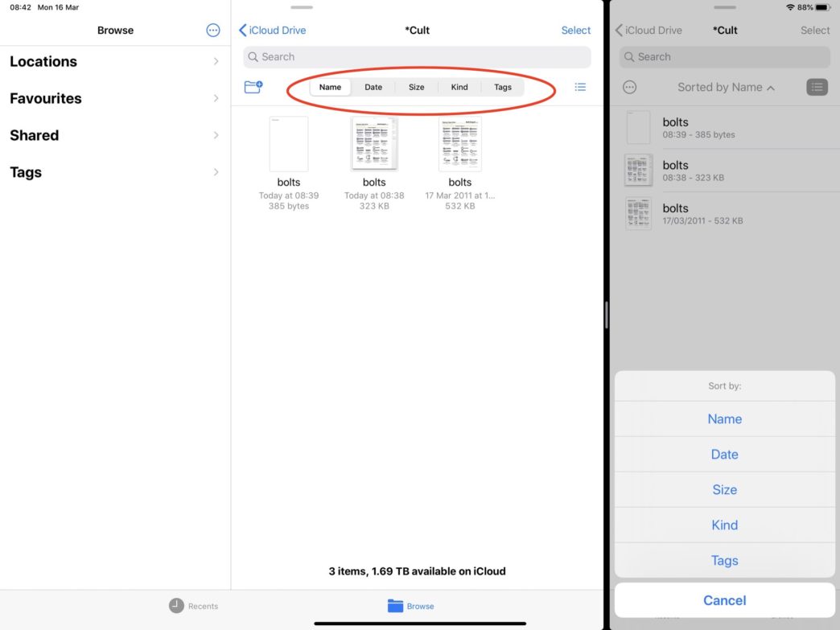Sort files by Date using the segmented control

(373, 87)
